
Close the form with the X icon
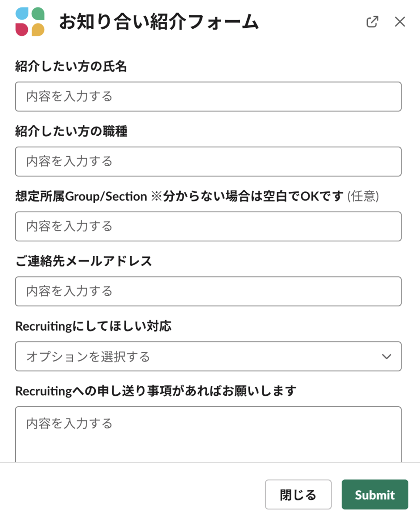(400, 22)
